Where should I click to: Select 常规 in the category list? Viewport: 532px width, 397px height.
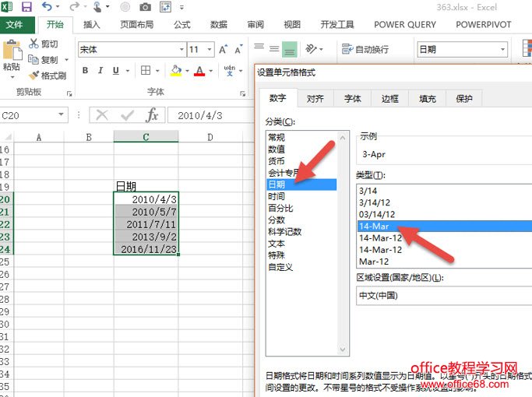click(x=301, y=137)
